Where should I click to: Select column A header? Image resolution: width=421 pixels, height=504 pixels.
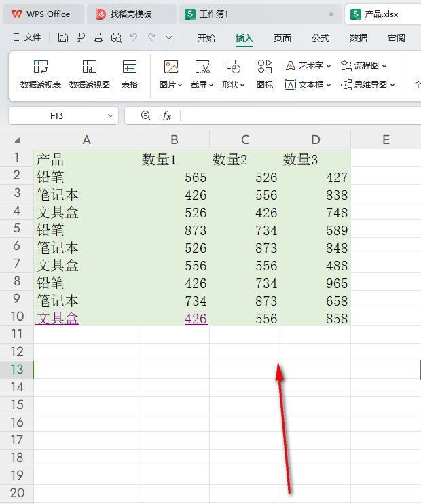(86, 140)
